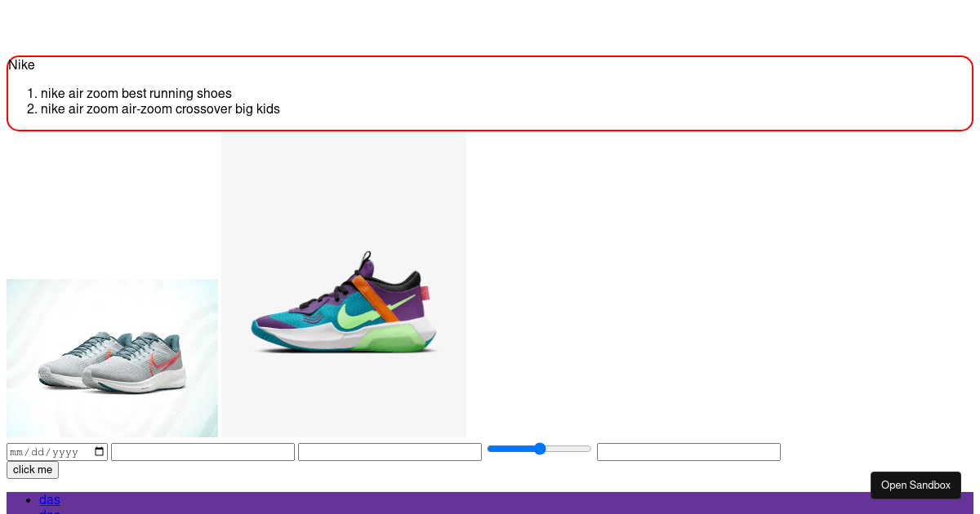Click the "click me" button
The image size is (980, 514).
click(x=33, y=470)
